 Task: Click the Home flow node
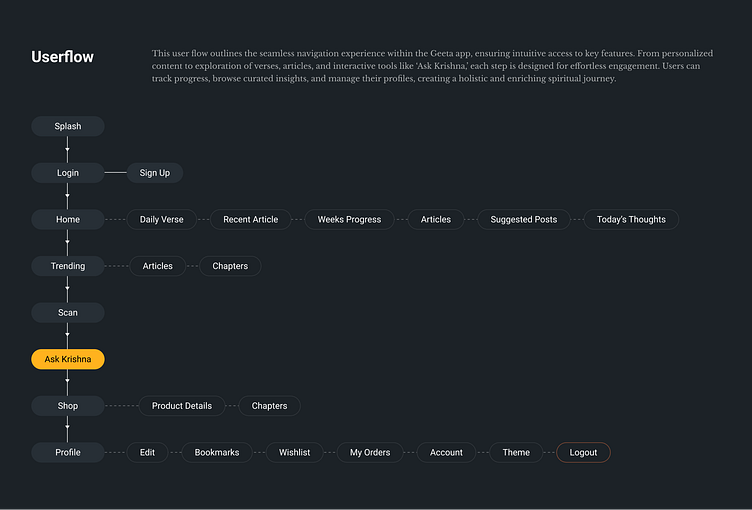coord(68,219)
